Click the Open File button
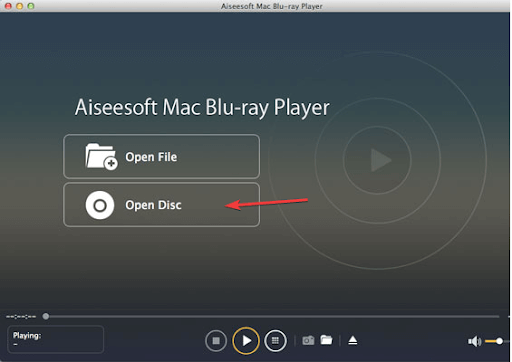The image size is (512, 362). pos(161,156)
